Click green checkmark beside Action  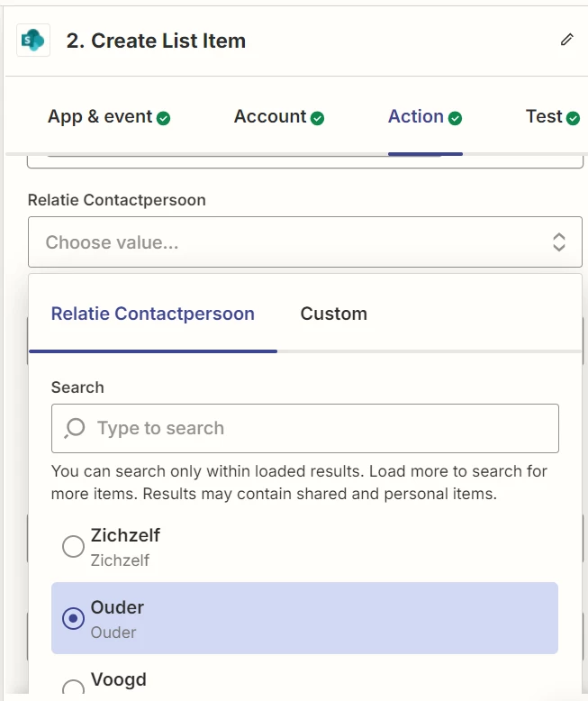pos(455,118)
